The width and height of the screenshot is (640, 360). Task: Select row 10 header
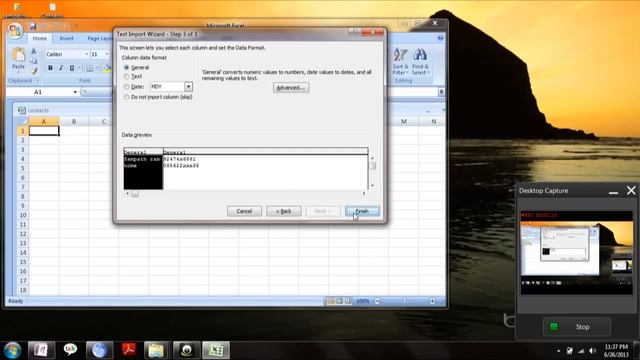pyautogui.click(x=22, y=215)
